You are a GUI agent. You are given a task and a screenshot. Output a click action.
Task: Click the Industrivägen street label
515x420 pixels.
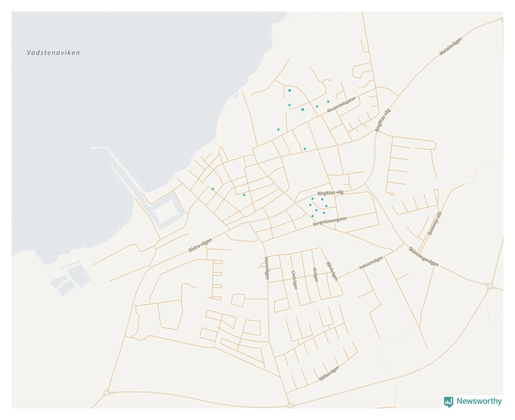[x=371, y=263]
